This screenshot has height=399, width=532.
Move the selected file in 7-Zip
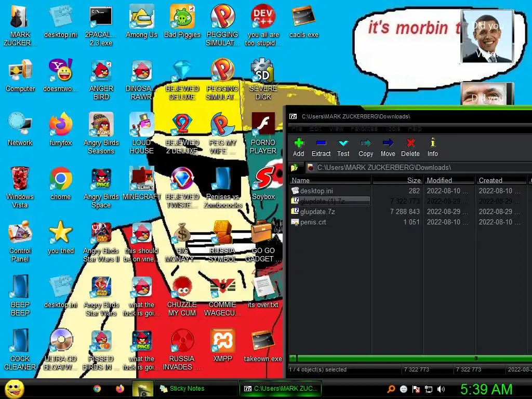388,147
